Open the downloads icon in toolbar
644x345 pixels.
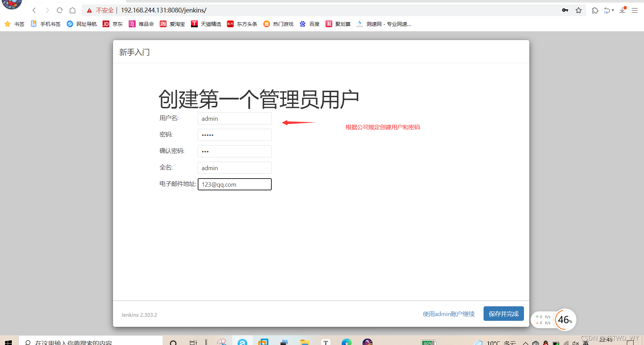point(622,10)
